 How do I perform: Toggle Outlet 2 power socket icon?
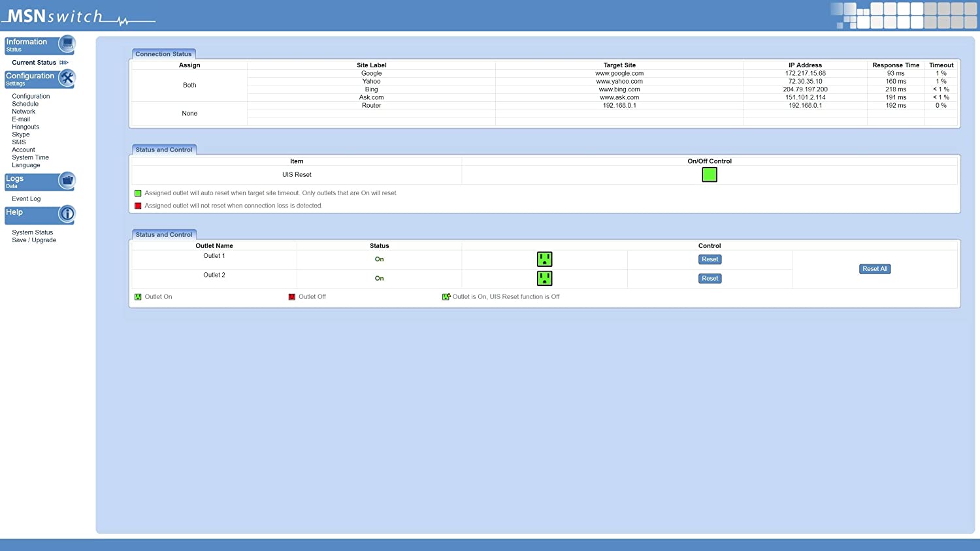(544, 278)
